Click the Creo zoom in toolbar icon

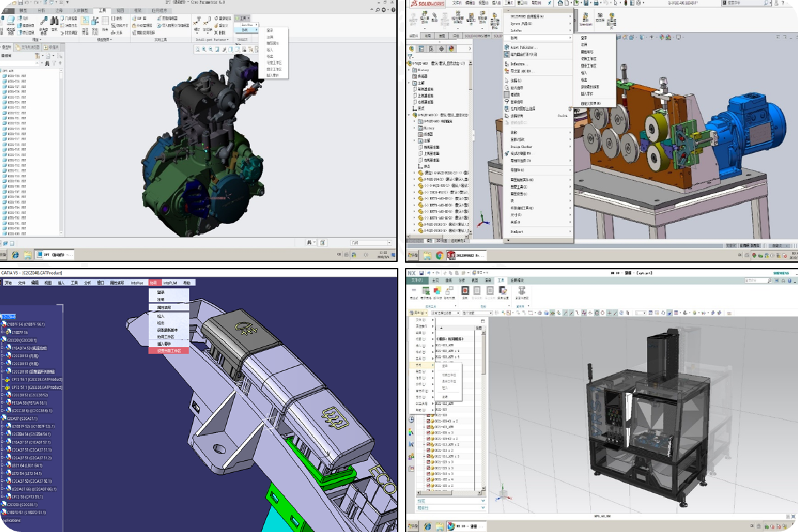205,49
